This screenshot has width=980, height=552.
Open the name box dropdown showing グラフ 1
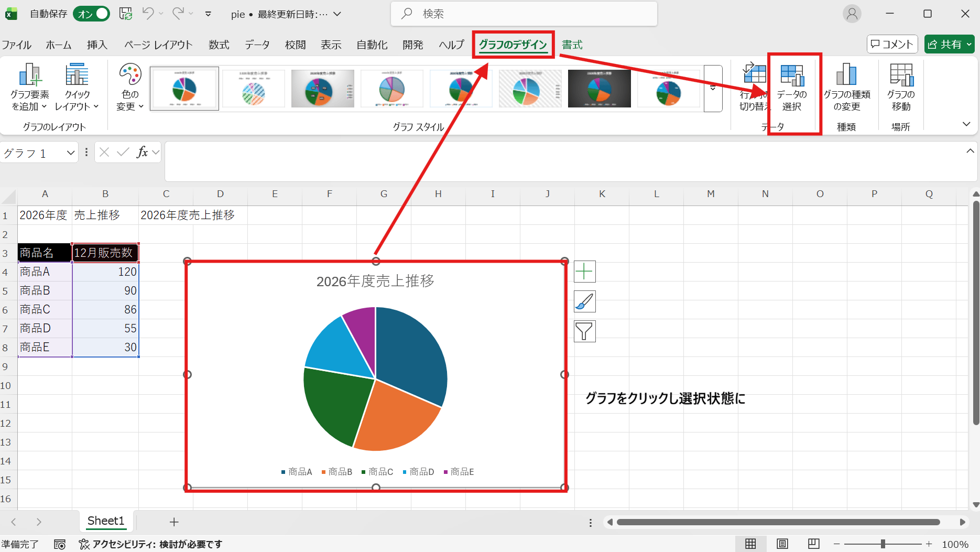(x=71, y=153)
